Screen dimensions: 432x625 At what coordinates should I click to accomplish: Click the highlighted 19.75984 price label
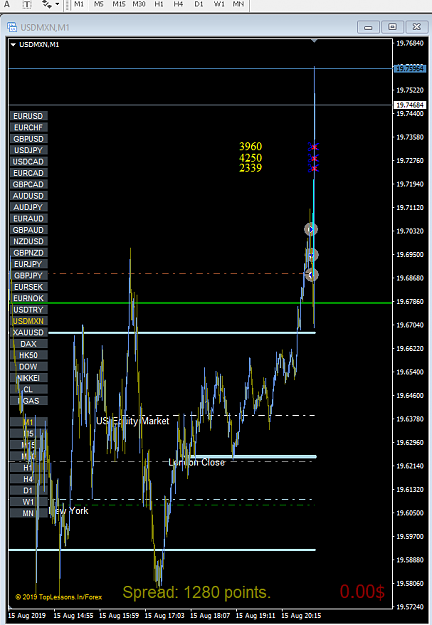(x=410, y=69)
